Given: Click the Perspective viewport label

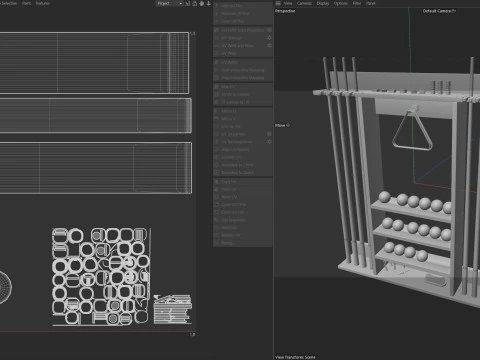Looking at the screenshot, I should coord(285,11).
